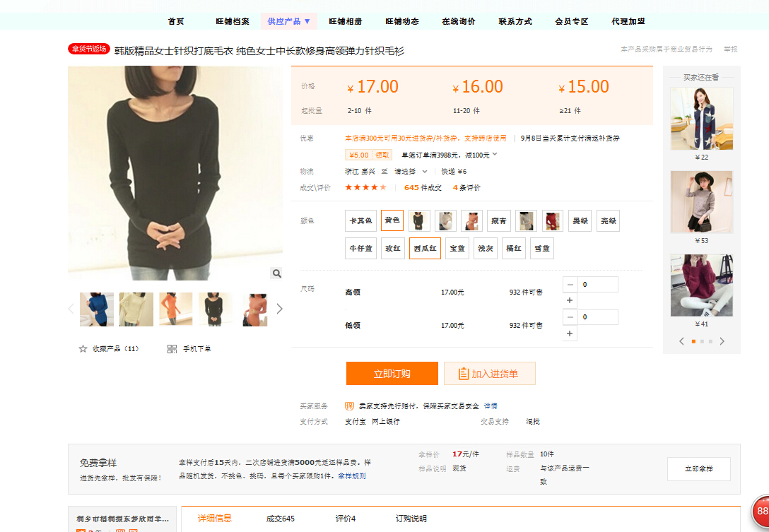This screenshot has height=532, width=769.
Task: Go to previous page in 买家还在看 carousel
Action: pyautogui.click(x=681, y=341)
